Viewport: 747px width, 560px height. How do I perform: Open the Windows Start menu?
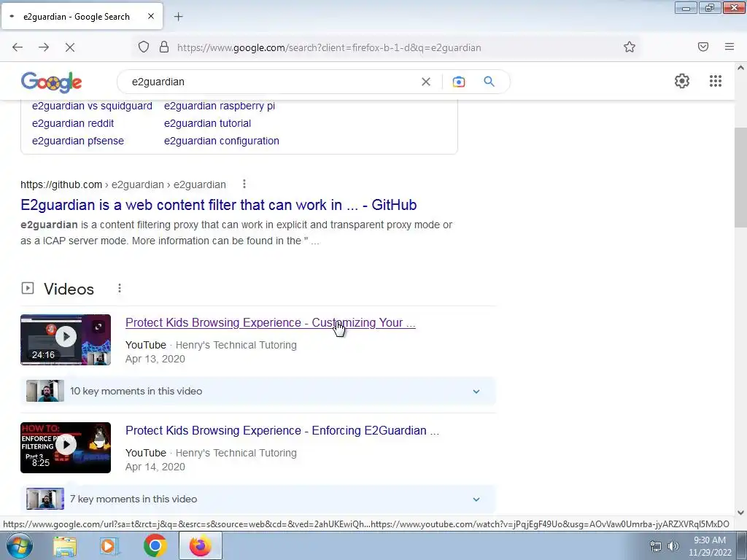point(18,545)
